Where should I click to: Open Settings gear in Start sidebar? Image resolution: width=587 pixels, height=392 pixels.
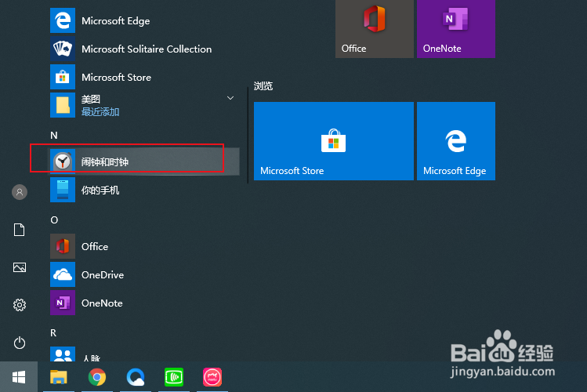click(20, 305)
